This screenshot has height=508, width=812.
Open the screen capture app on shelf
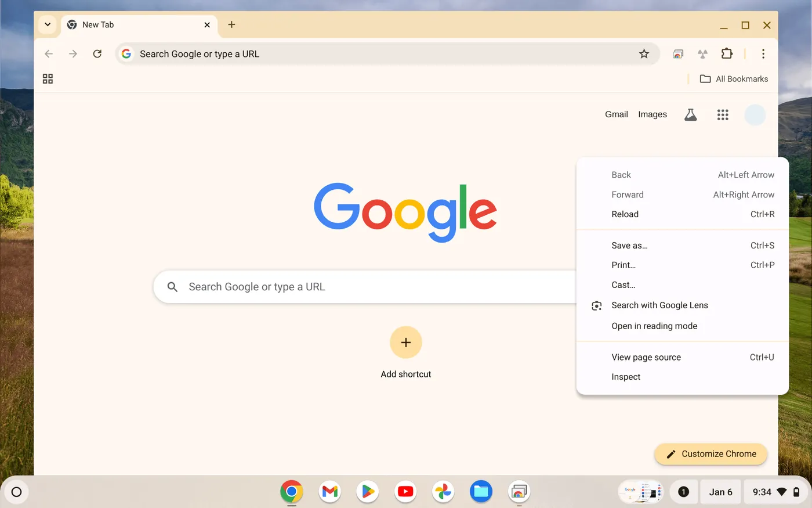pos(519,492)
